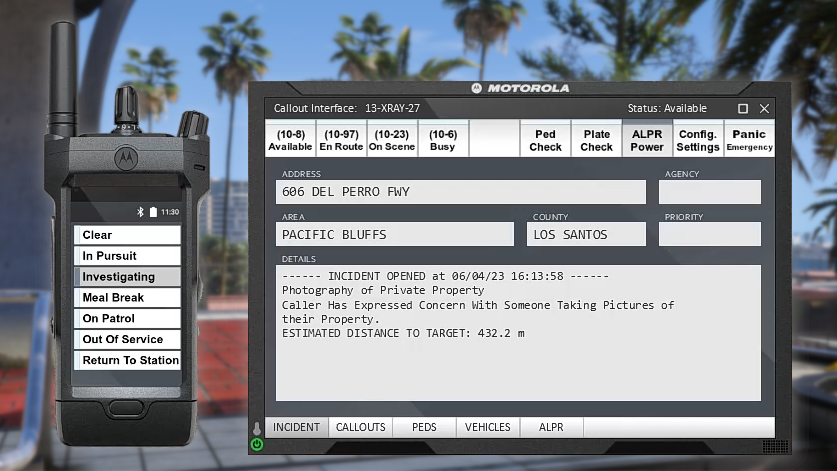Viewport: 837px width, 471px height.
Task: Click the radio's bottom home button
Action: (126, 408)
